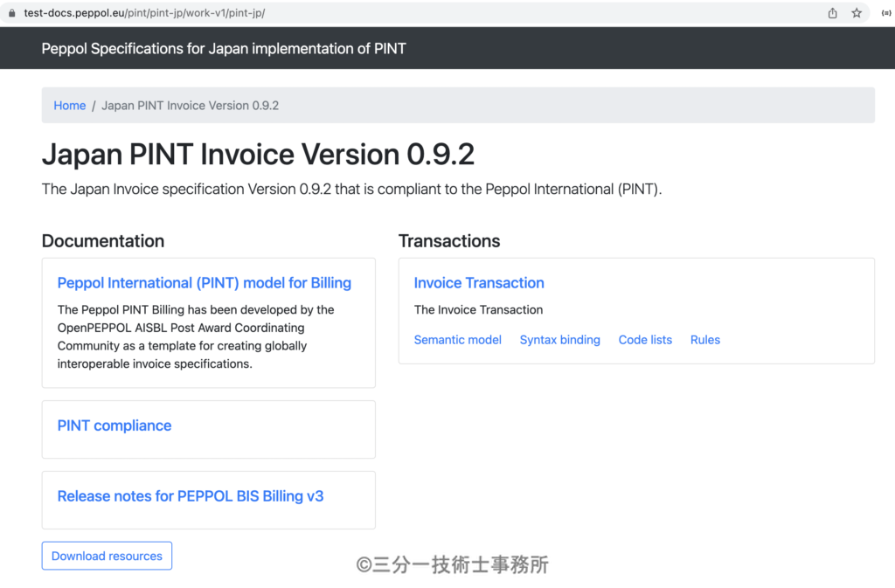Click the subtitle sentence about Japan Invoice specification
The image size is (895, 588).
coord(351,190)
